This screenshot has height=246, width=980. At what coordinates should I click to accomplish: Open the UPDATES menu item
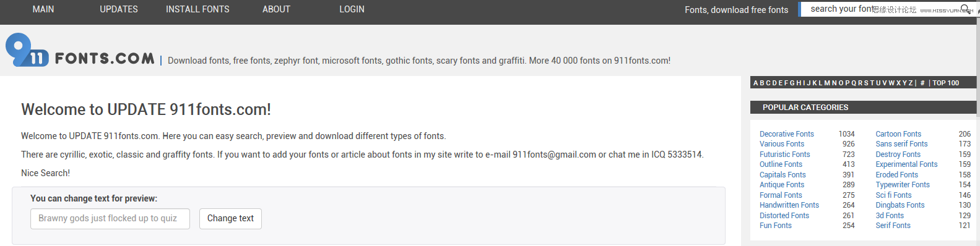point(119,9)
